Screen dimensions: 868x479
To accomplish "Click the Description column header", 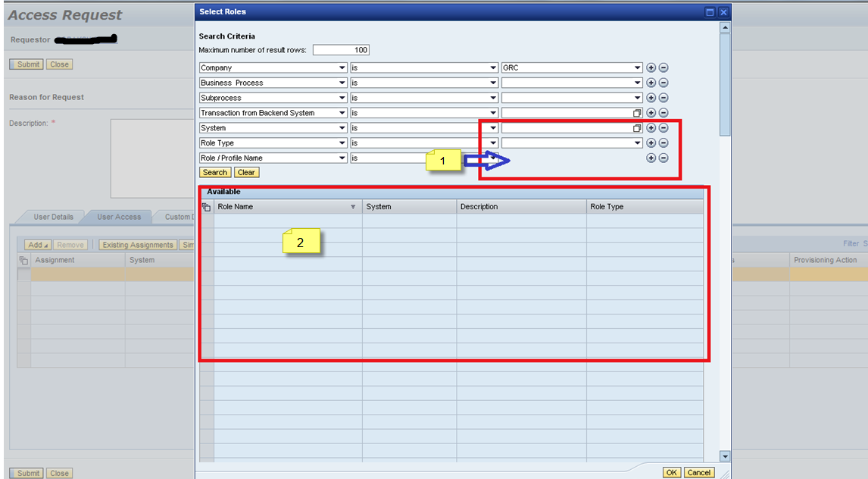I will 521,207.
